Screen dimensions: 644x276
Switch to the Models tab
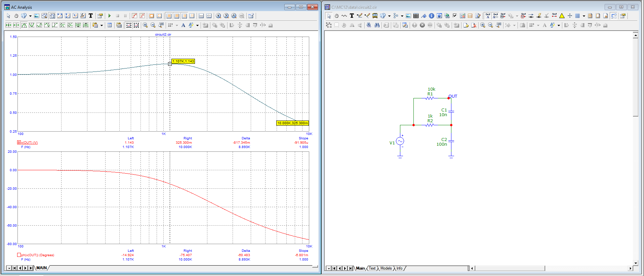click(x=386, y=268)
